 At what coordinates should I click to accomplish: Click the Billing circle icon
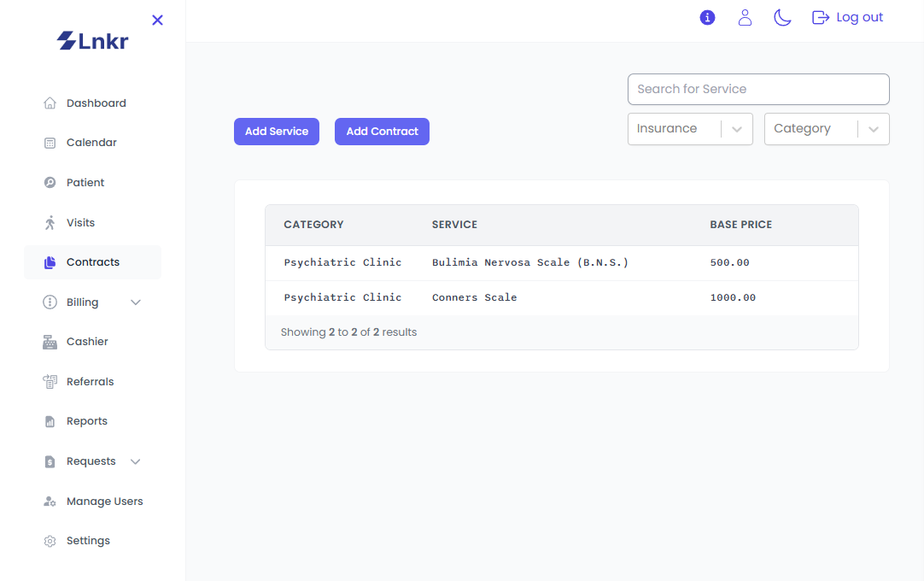(x=50, y=302)
